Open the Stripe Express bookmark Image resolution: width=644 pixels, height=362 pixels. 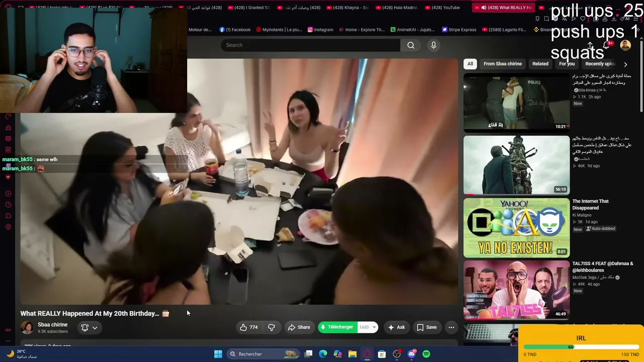coord(459,30)
